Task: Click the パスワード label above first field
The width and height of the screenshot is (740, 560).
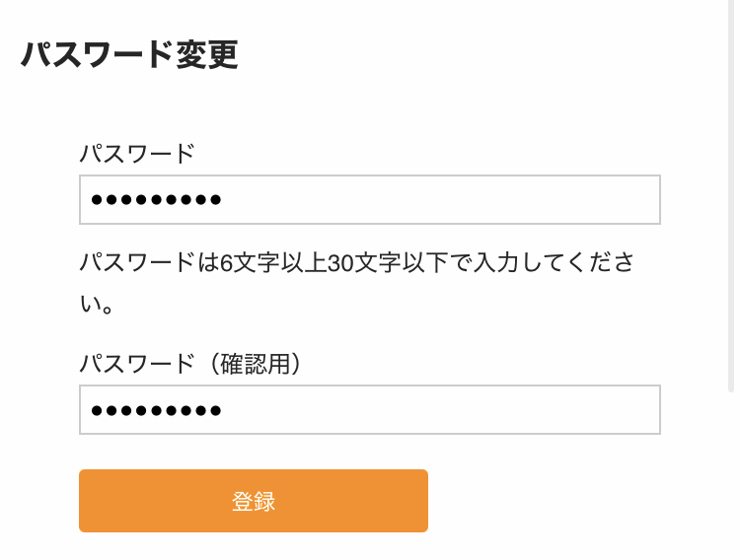Action: pyautogui.click(x=137, y=153)
